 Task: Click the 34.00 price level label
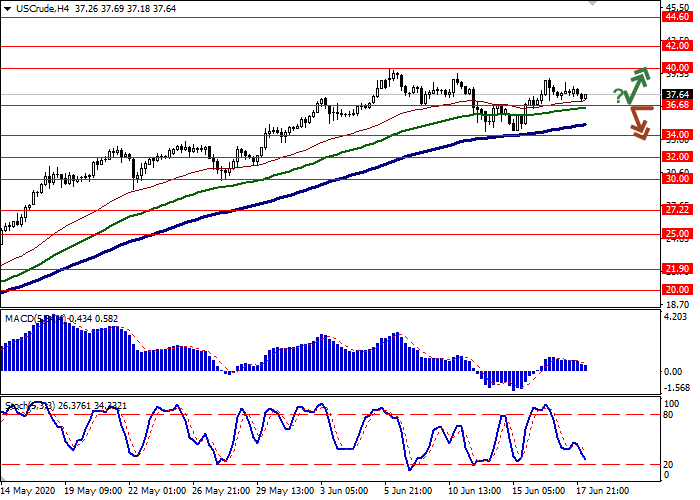point(677,135)
